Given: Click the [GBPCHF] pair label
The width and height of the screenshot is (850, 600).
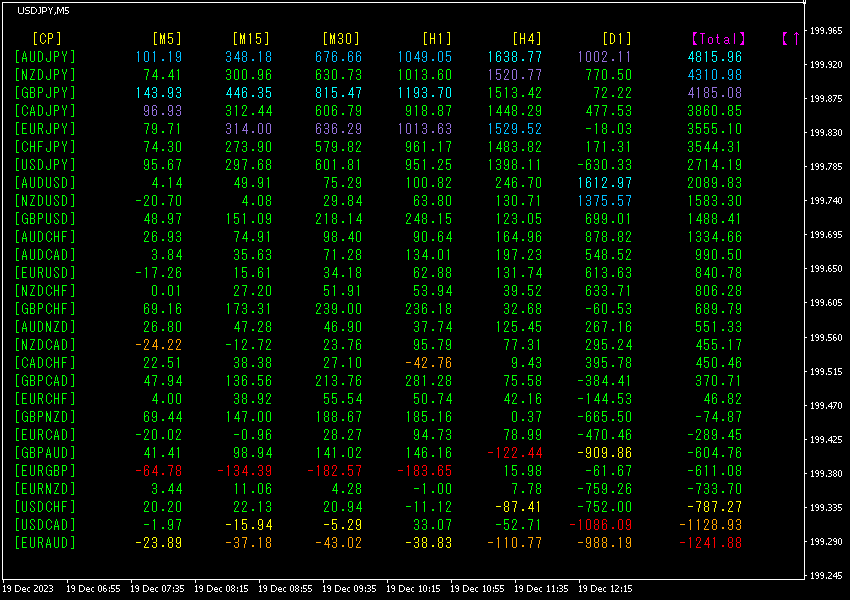Looking at the screenshot, I should click(x=45, y=309).
